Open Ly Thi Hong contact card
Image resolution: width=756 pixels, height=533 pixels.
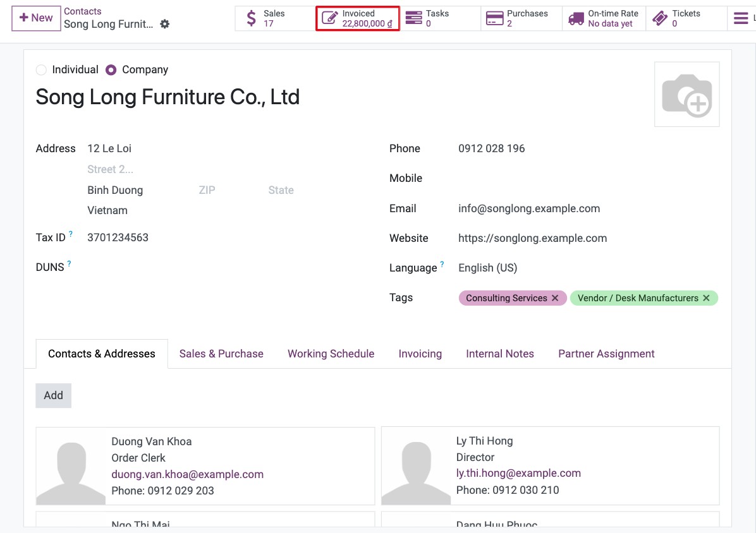550,465
